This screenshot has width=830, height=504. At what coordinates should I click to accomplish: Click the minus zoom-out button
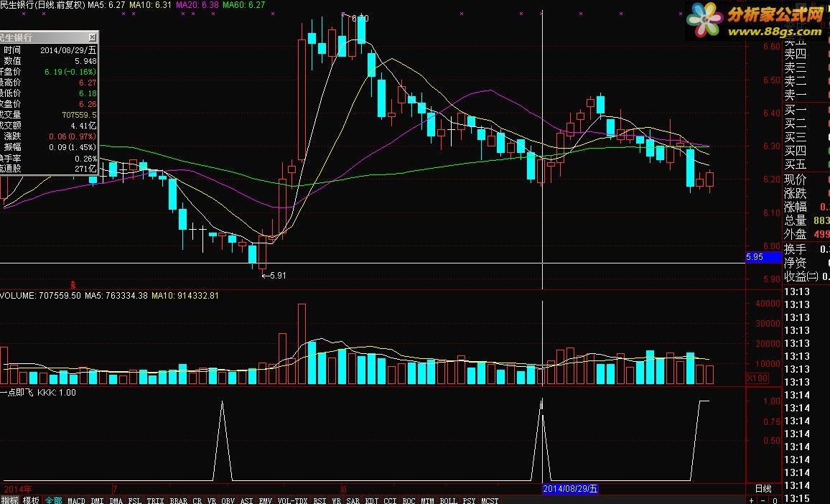(x=764, y=500)
